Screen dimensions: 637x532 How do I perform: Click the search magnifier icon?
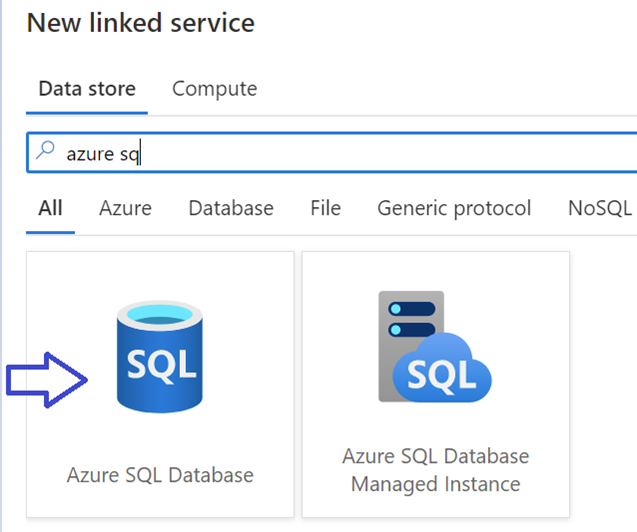[x=46, y=152]
